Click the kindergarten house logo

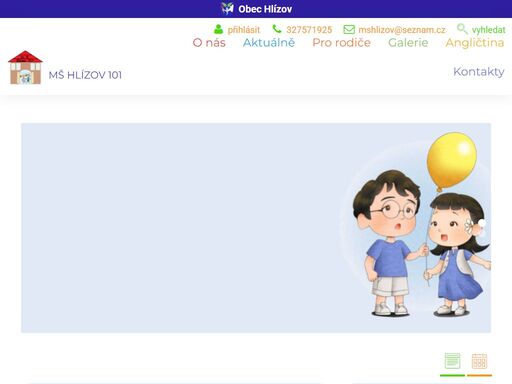(x=25, y=68)
